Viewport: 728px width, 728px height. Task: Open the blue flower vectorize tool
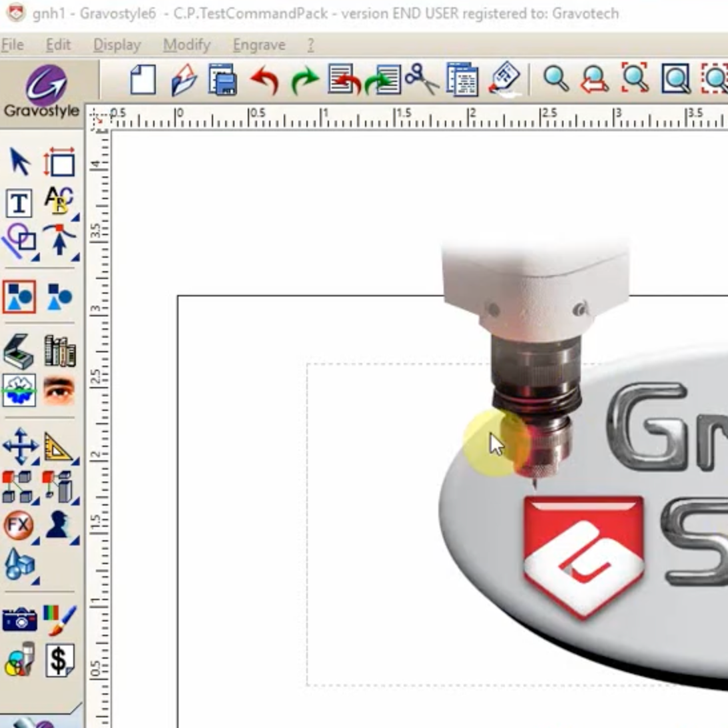click(x=19, y=390)
